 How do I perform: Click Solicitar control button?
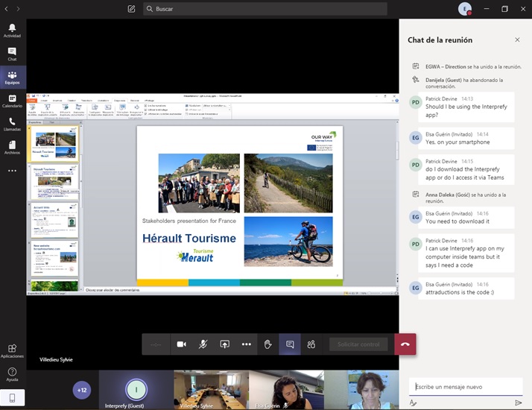tap(358, 344)
